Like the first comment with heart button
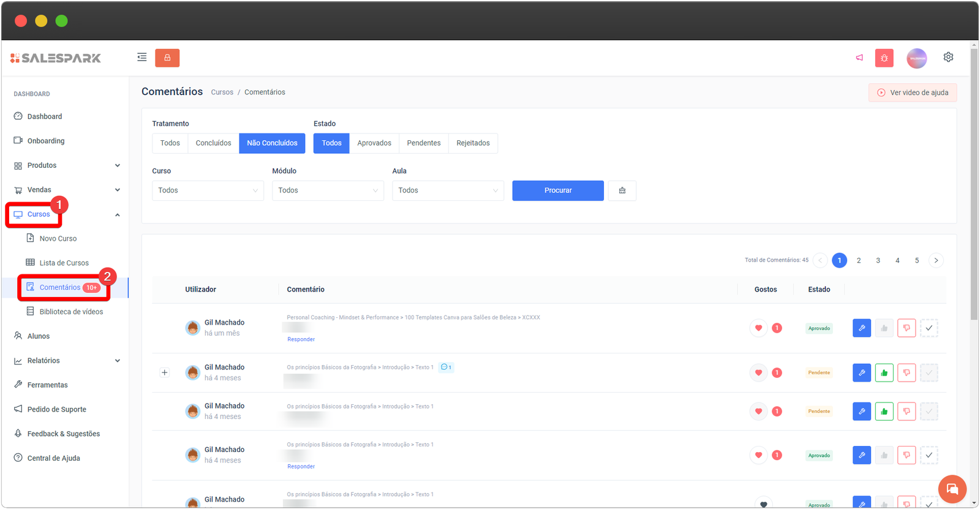980x509 pixels. [x=758, y=328]
